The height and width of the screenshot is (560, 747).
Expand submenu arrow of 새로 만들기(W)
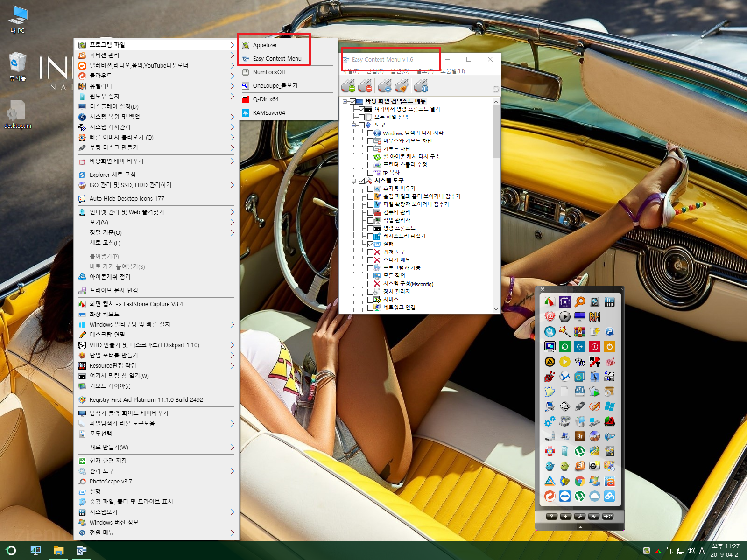click(232, 447)
